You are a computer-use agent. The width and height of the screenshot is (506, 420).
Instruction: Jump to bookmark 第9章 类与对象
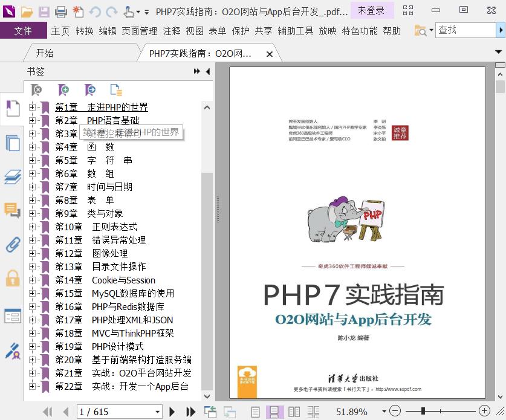coord(89,213)
